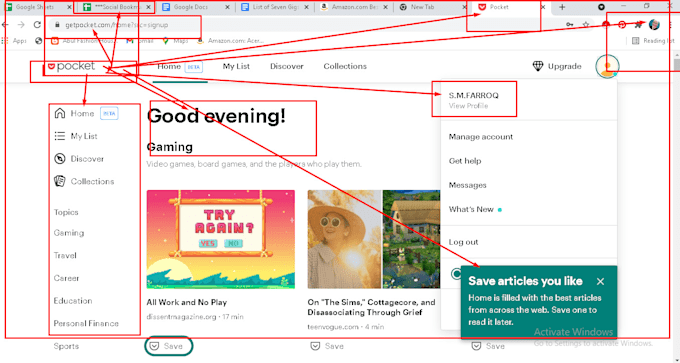Open the 'Try Again?' article thumbnail
Screen dimensions: 680x363
221,239
